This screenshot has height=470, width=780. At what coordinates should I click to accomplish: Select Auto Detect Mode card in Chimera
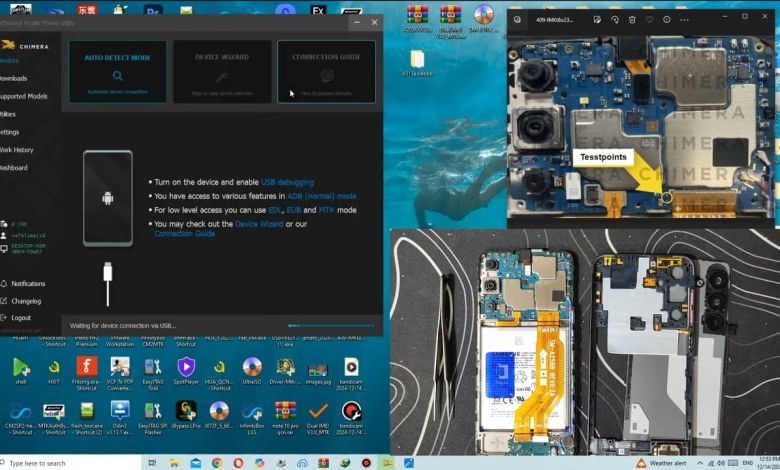(x=117, y=72)
